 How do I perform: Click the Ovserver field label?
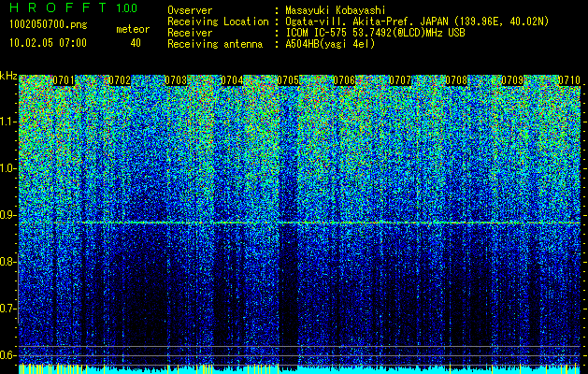tap(190, 10)
